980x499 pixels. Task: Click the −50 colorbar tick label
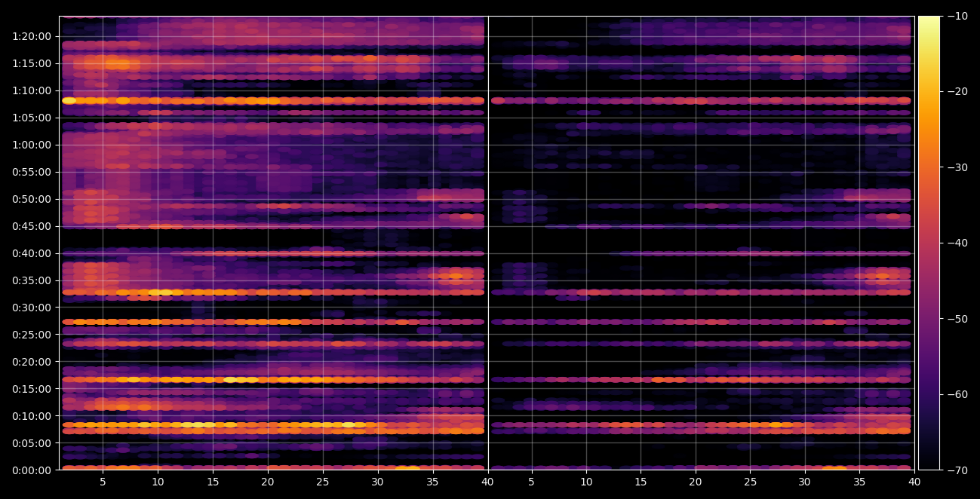(957, 319)
